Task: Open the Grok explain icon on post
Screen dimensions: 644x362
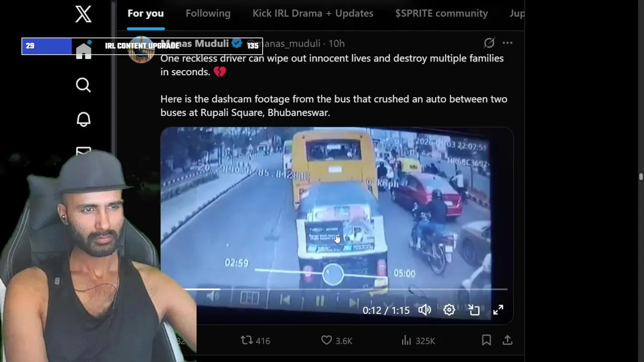Action: [489, 43]
